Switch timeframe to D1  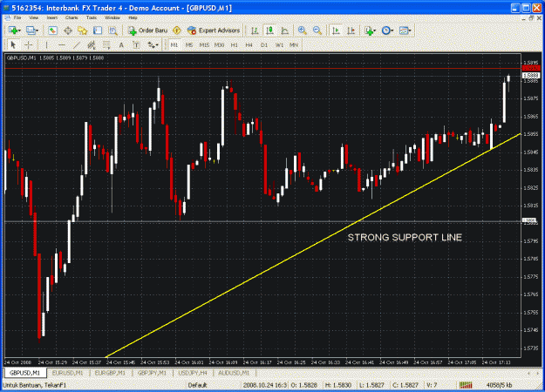click(x=264, y=44)
